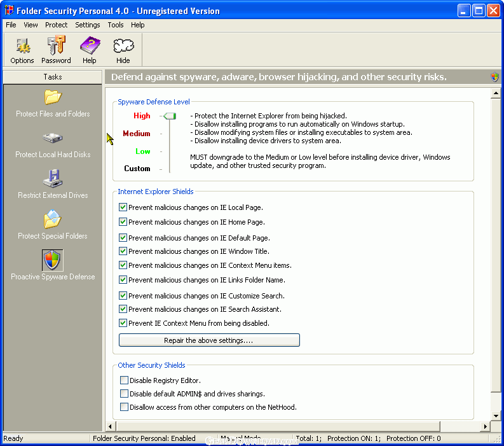
Task: Click 'Folder Security Personal: Enabled' status text
Action: tap(144, 438)
